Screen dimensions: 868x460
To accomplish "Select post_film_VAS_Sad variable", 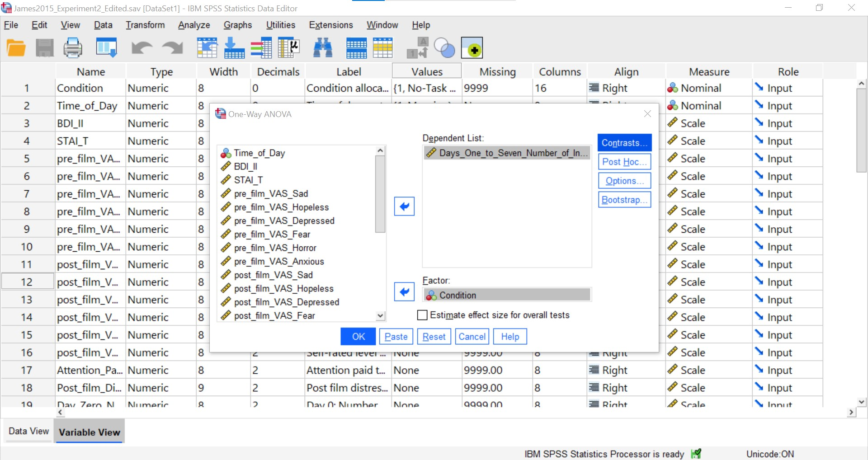I will point(273,275).
